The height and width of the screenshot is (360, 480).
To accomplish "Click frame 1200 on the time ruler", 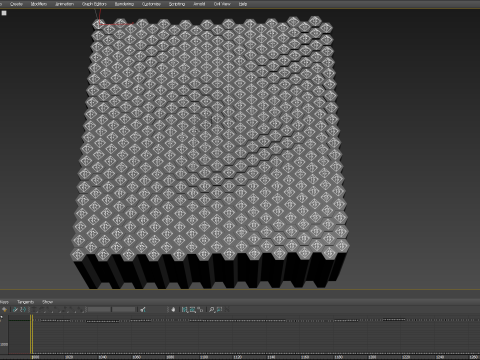I will click(x=372, y=357).
